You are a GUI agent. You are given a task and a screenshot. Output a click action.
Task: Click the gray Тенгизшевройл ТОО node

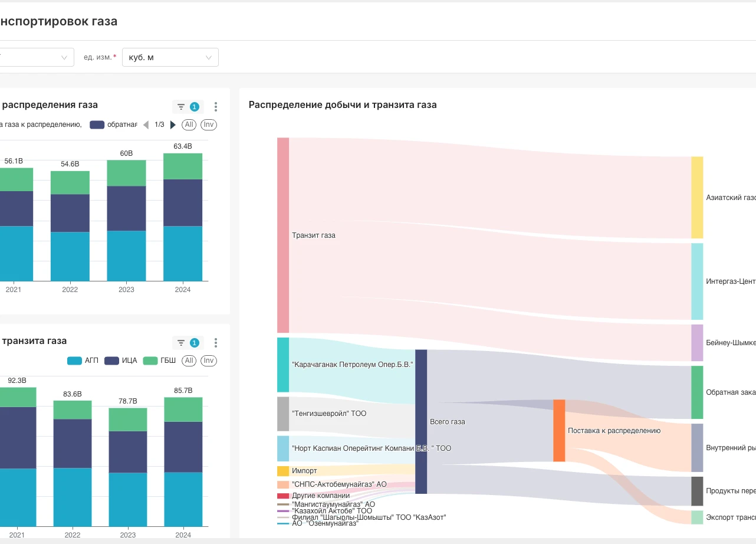(x=283, y=414)
